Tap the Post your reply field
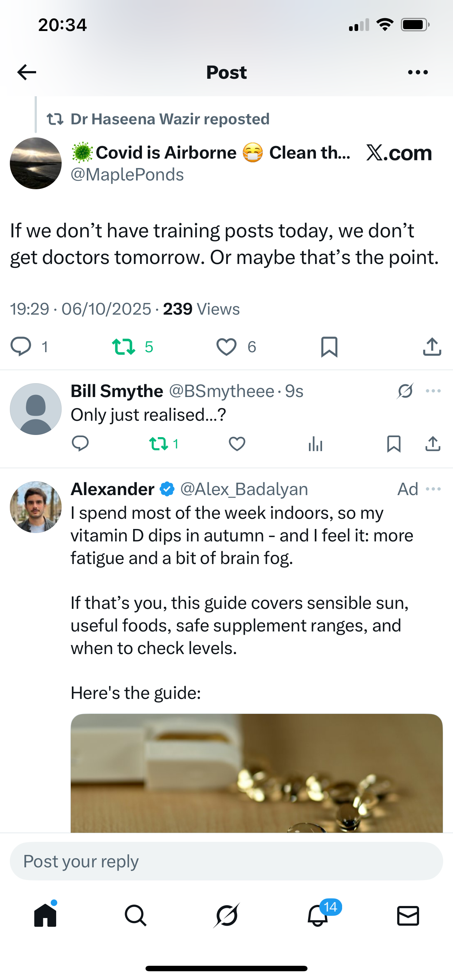Image resolution: width=453 pixels, height=980 pixels. 226,861
